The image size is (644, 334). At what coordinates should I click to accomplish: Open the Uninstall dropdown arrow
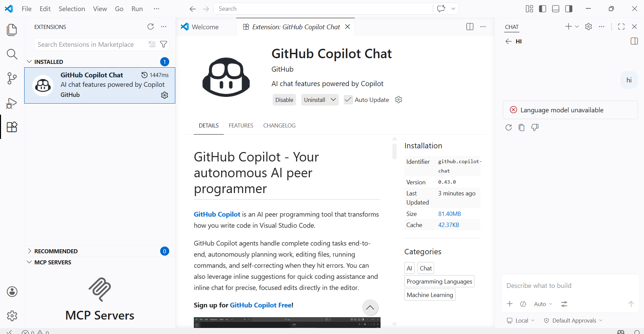pos(333,100)
